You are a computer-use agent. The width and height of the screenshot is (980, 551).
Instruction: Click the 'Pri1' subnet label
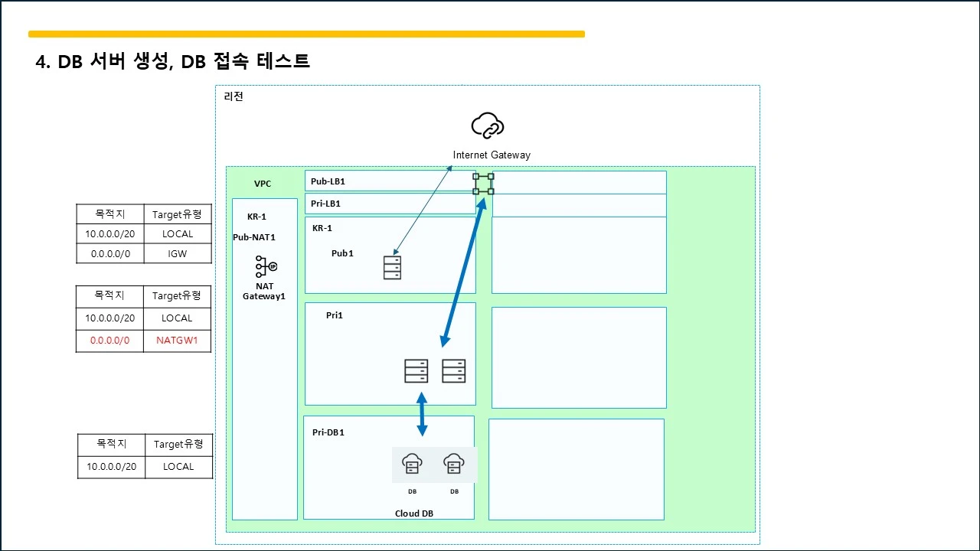tap(335, 315)
